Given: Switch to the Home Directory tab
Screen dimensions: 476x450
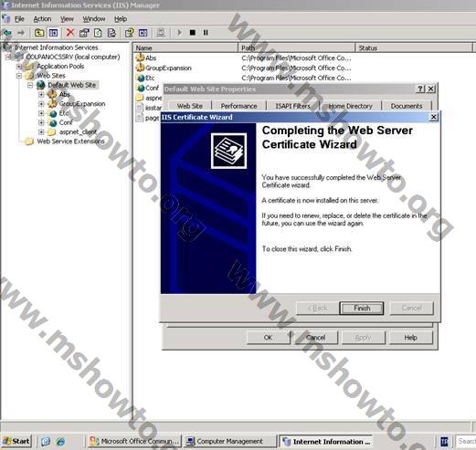Looking at the screenshot, I should pyautogui.click(x=350, y=106).
